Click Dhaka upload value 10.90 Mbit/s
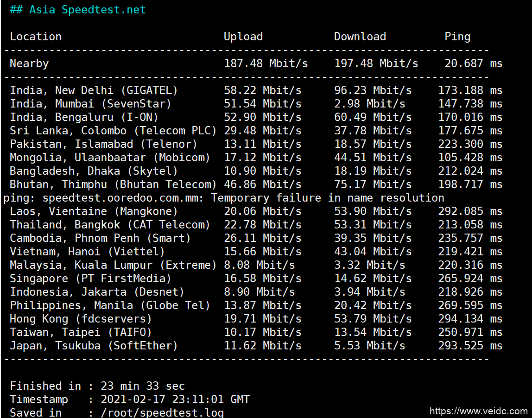Image resolution: width=532 pixels, height=418 pixels. pyautogui.click(x=263, y=171)
